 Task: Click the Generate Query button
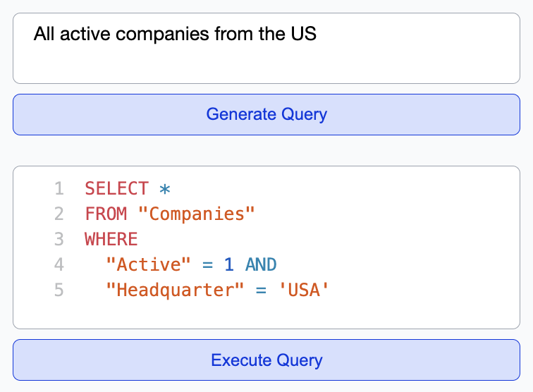(266, 114)
